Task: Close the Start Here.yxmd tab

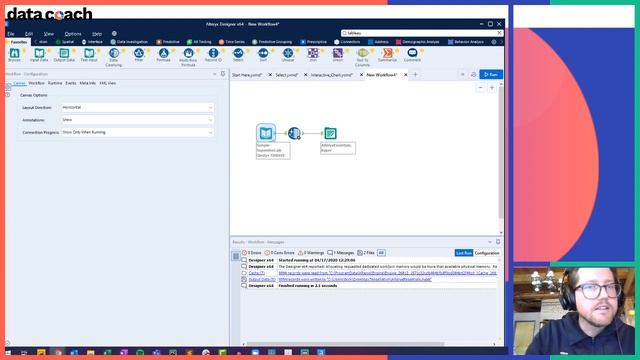Action: click(270, 75)
